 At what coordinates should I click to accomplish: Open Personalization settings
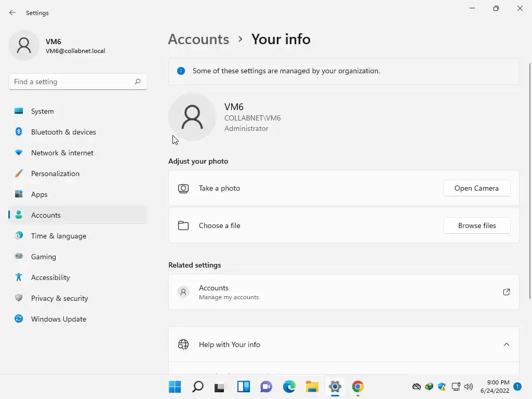[78, 174]
